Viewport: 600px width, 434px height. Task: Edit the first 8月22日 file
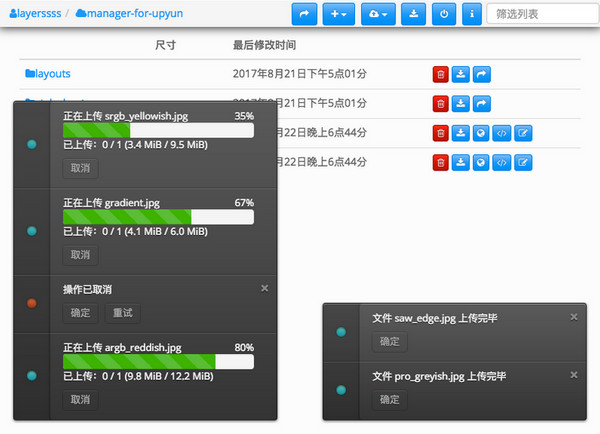[x=523, y=133]
